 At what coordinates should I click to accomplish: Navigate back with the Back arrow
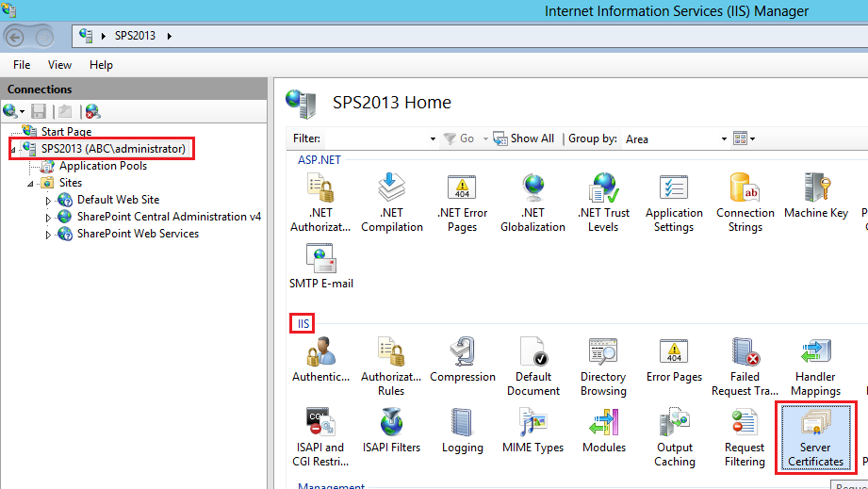(14, 38)
